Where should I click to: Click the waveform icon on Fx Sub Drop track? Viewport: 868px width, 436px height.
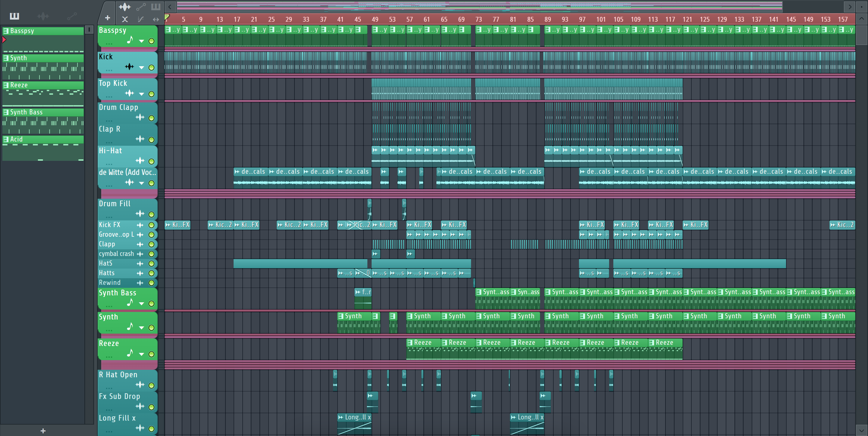click(x=140, y=406)
